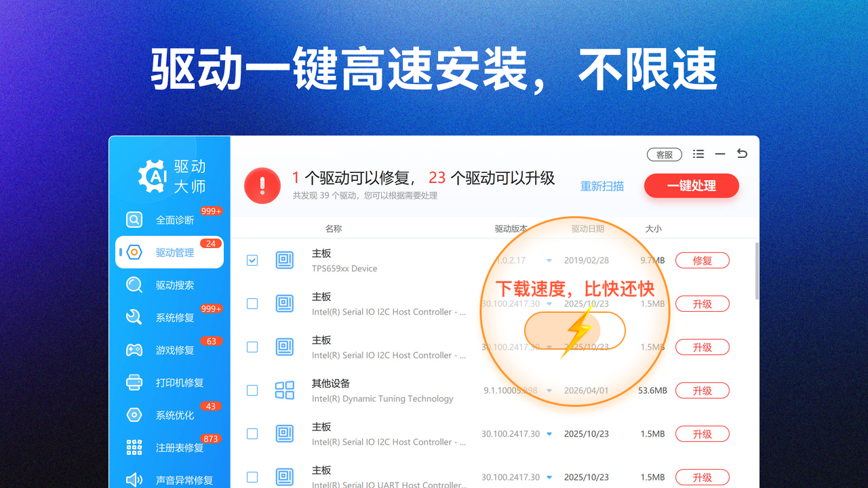Click the 23 个驱动可以升级 text
This screenshot has height=488, width=868.
[x=492, y=178]
